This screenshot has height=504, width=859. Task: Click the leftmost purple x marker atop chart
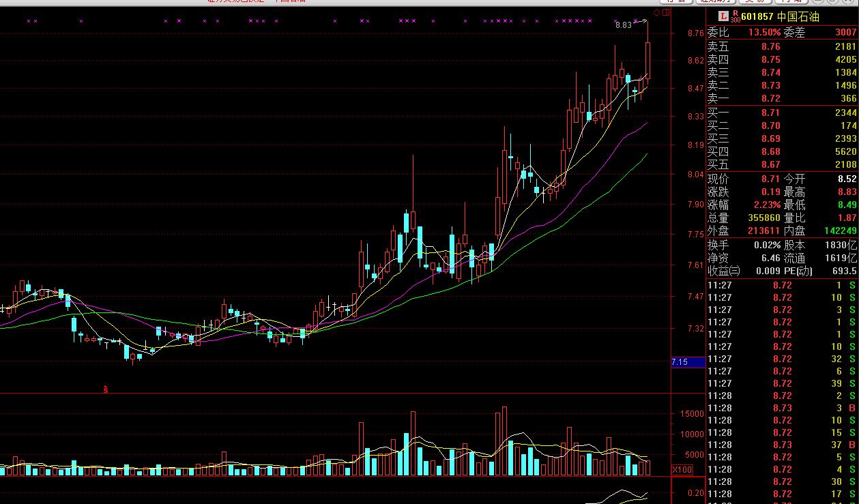pos(29,21)
